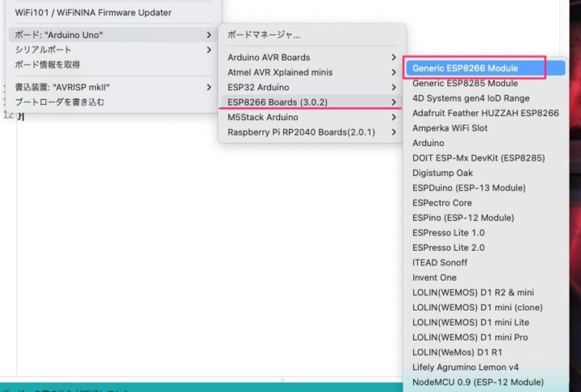Viewport: 581px width, 392px height.
Task: Open ESP8266 Boards (3.0.2) submenu
Action: coord(278,102)
